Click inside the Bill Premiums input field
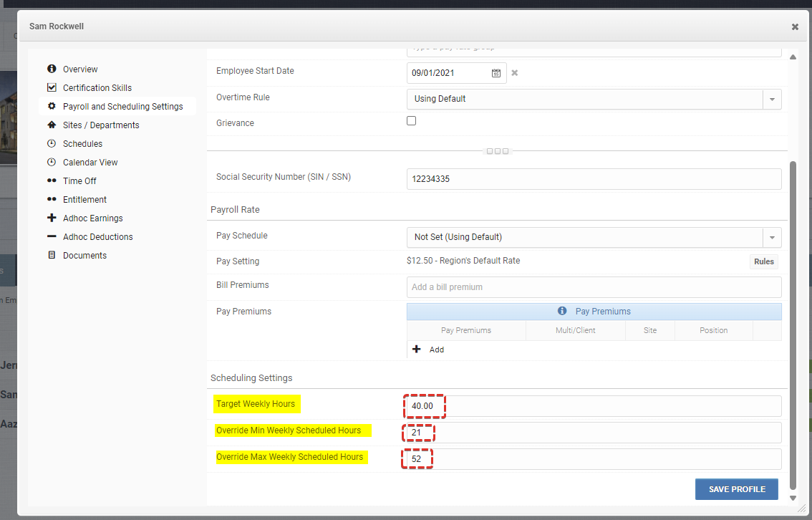Viewport: 812px width, 520px height. [x=594, y=287]
